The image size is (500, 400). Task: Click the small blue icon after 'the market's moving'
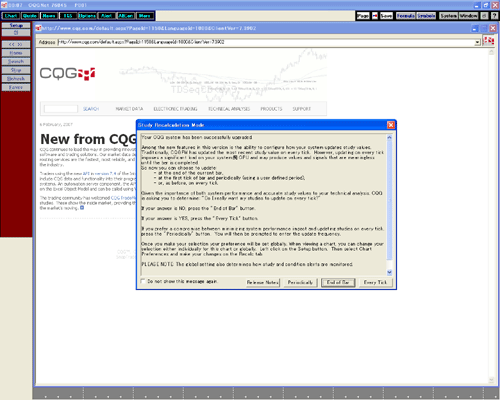[x=82, y=208]
